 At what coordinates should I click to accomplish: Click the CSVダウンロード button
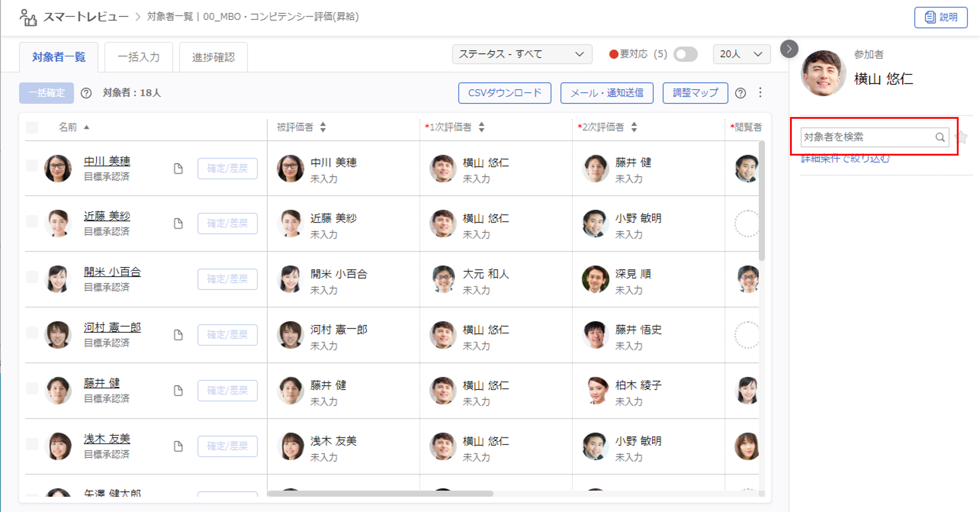click(x=504, y=93)
